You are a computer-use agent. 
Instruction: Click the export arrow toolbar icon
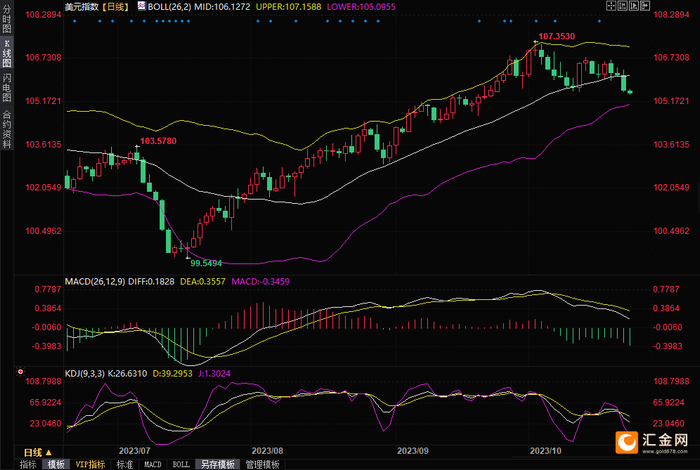tap(646, 6)
